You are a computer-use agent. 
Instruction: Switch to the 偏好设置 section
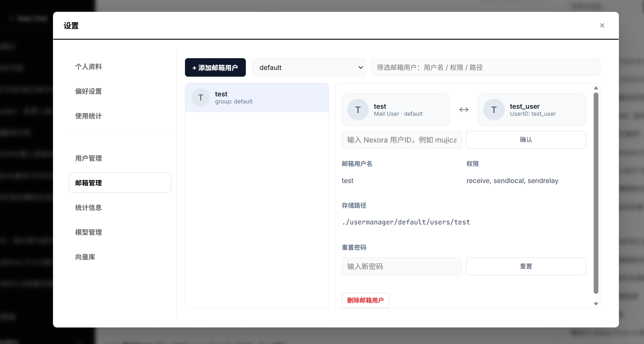(x=89, y=91)
